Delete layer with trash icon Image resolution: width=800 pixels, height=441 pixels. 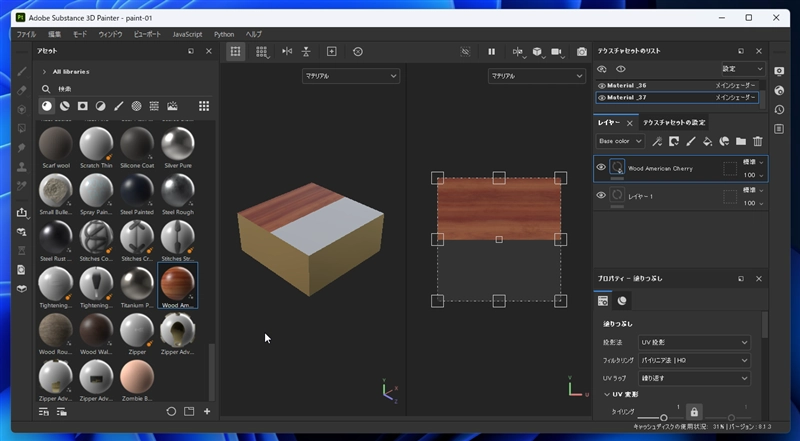tap(758, 141)
